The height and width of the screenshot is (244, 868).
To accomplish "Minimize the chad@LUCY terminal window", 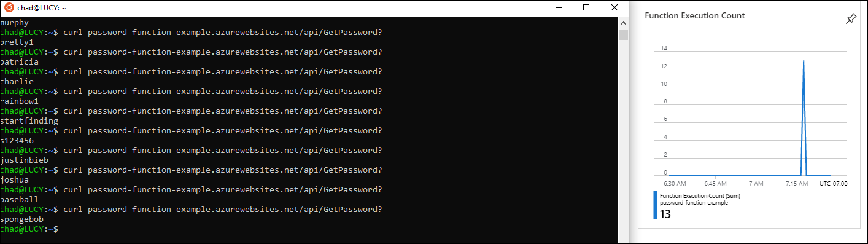I will pyautogui.click(x=559, y=8).
